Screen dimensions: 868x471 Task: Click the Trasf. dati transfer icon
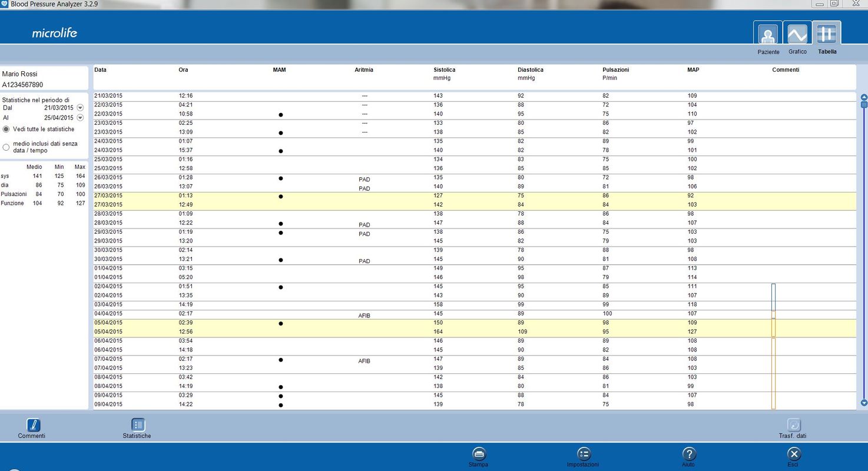click(x=793, y=425)
